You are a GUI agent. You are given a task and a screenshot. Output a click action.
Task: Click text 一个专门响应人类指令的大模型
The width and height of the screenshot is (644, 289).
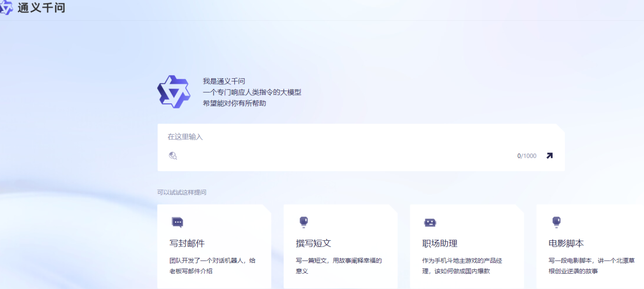point(252,92)
